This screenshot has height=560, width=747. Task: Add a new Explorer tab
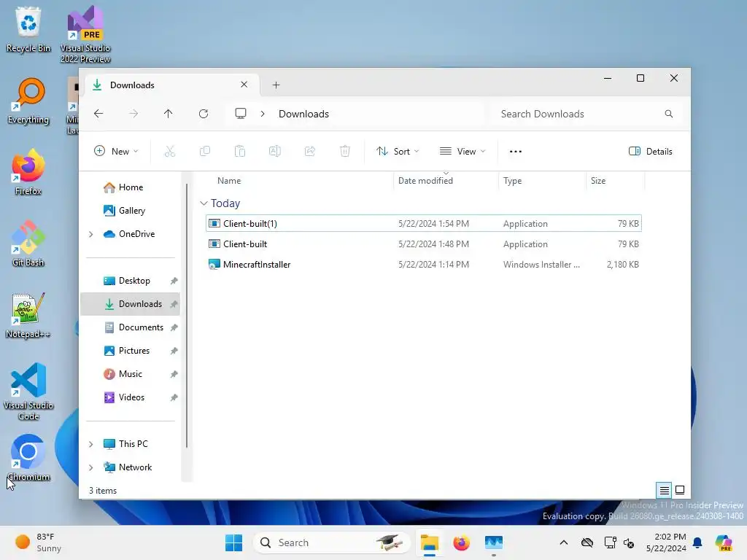[x=276, y=85]
